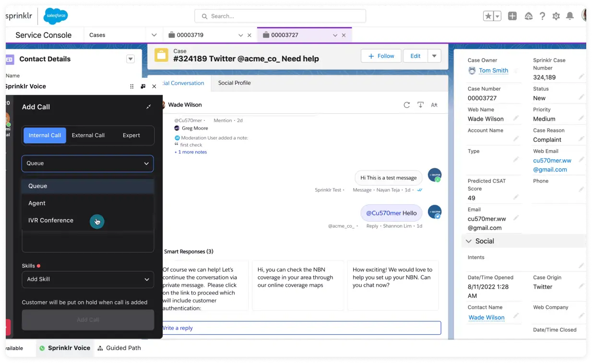Switch to the 00003719 case tab

click(190, 35)
